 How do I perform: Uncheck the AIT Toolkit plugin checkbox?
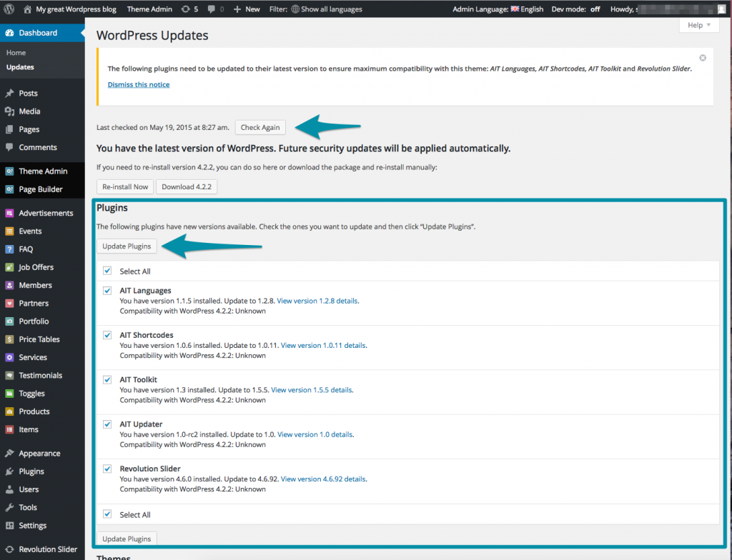click(107, 379)
